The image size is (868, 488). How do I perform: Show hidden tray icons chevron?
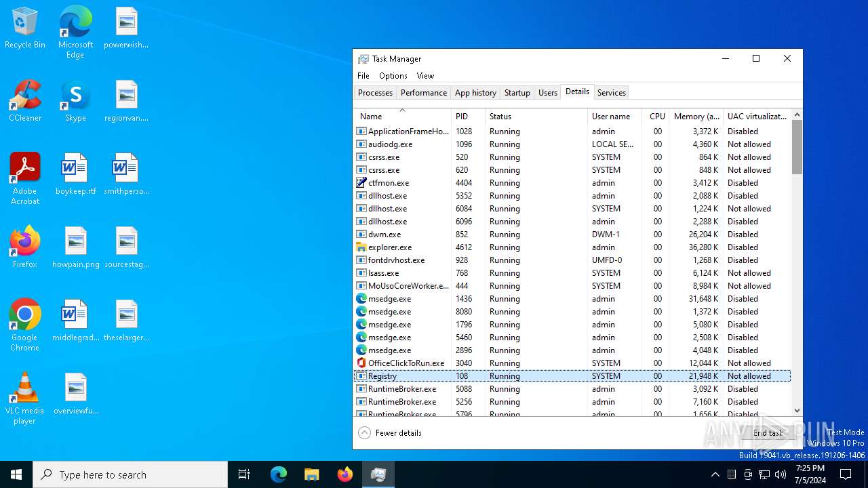(x=715, y=474)
